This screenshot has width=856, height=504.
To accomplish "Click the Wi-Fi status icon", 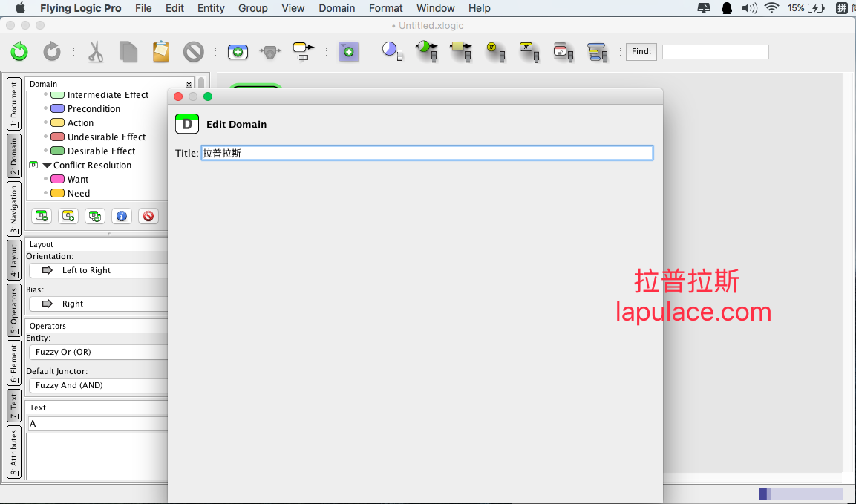I will pos(771,7).
